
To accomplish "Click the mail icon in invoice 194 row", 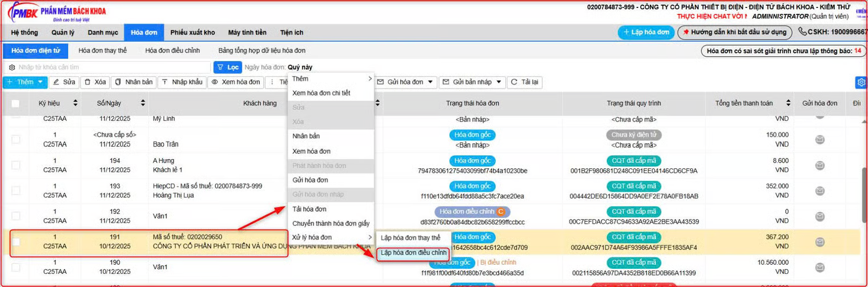I will 819,165.
